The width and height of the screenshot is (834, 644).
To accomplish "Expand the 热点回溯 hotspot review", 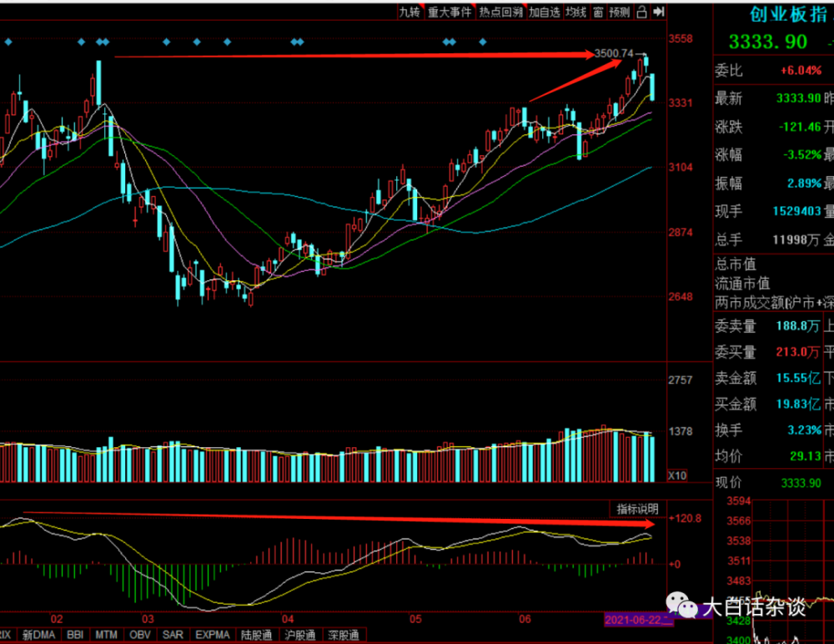I will pyautogui.click(x=501, y=12).
